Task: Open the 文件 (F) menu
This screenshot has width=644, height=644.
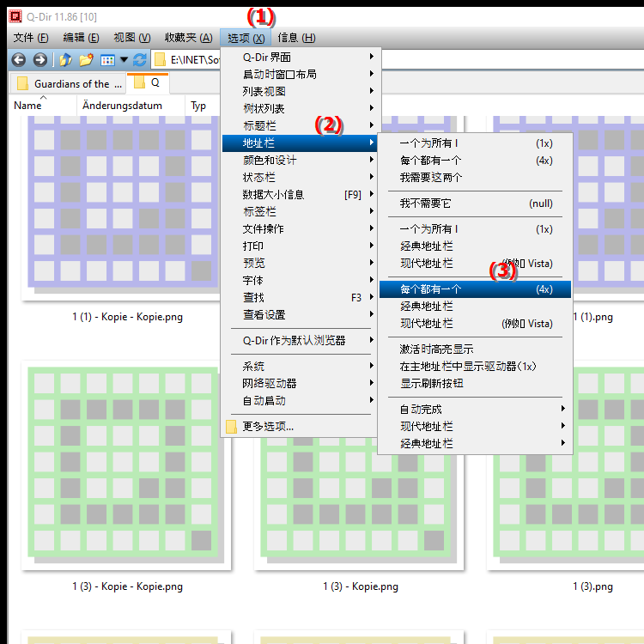Action: point(31,38)
